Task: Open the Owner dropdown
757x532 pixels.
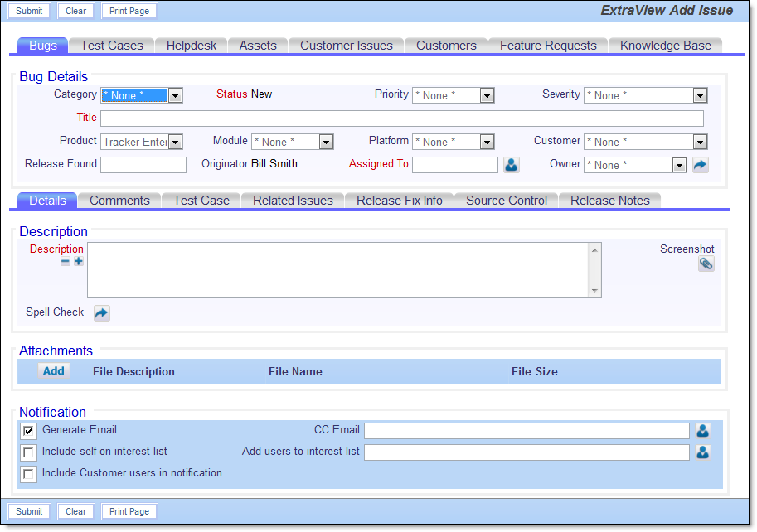Action: (x=635, y=165)
